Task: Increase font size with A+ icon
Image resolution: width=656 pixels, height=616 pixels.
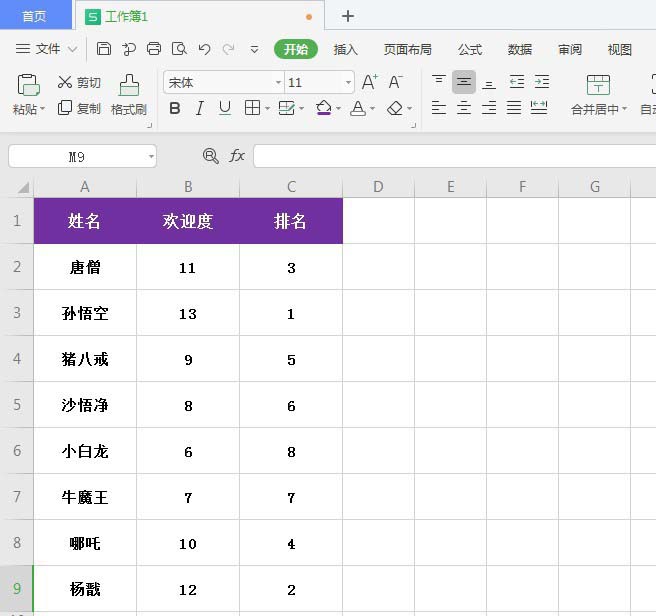Action: tap(370, 82)
